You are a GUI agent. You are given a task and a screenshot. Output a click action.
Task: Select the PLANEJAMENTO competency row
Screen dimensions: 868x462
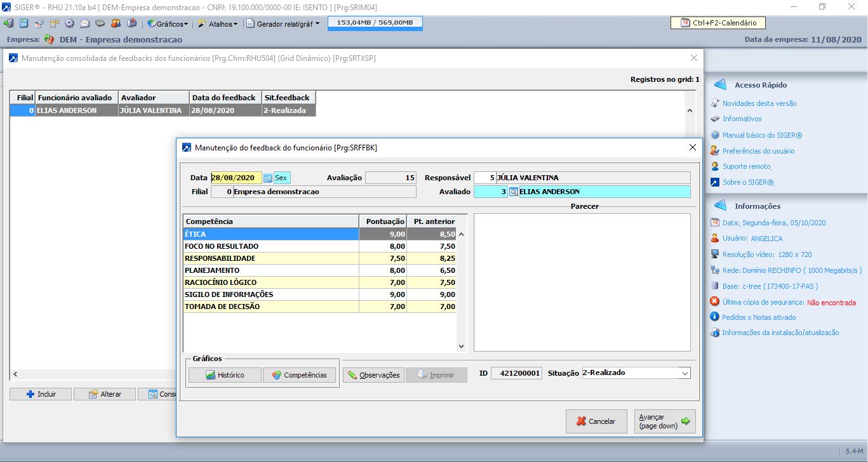pyautogui.click(x=271, y=270)
